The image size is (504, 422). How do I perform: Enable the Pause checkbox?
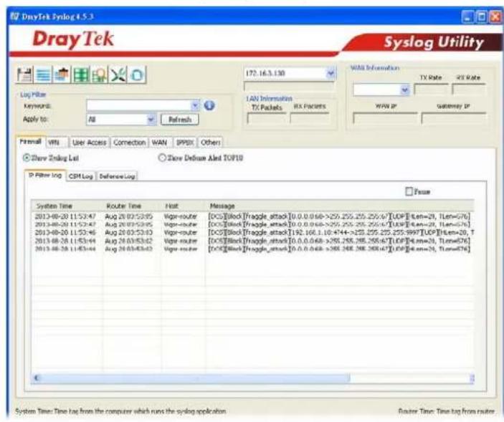coord(409,191)
